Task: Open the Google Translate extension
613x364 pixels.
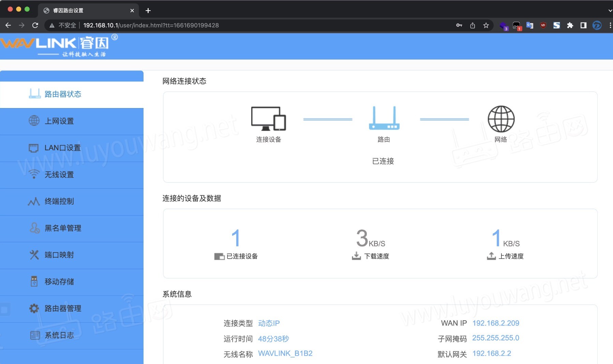Action: tap(529, 25)
